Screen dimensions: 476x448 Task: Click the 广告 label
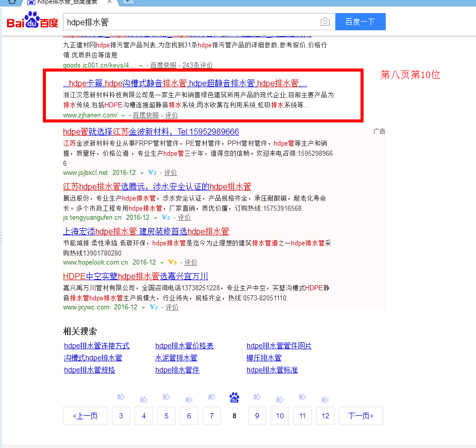coord(379,132)
